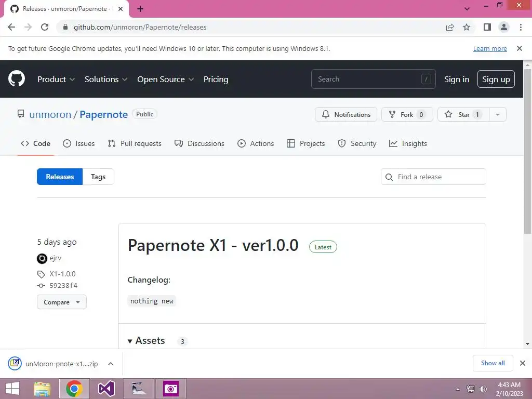This screenshot has width=532, height=399.
Task: Expand the Open Source menu
Action: (x=166, y=79)
